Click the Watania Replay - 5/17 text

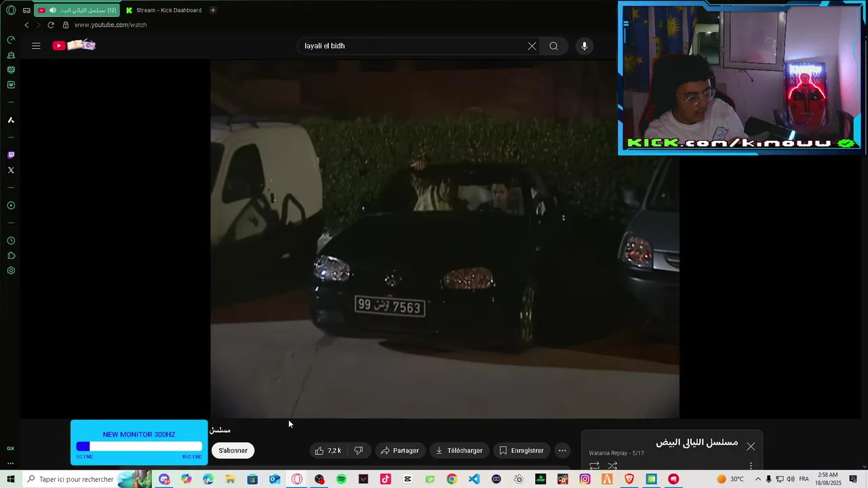click(x=616, y=453)
